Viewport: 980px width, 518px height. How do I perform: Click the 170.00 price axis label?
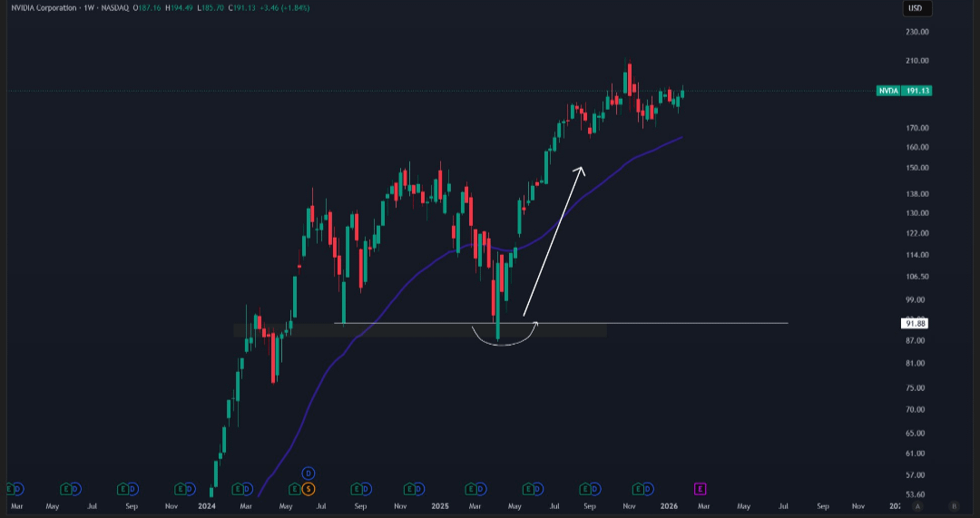coord(916,128)
